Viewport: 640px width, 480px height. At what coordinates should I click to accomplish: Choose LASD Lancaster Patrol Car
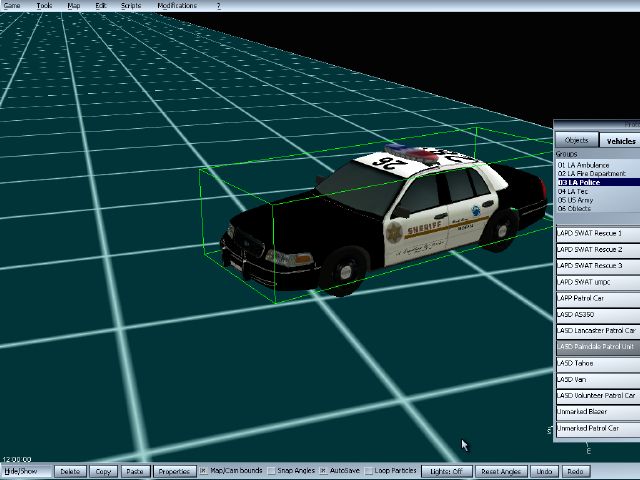598,331
